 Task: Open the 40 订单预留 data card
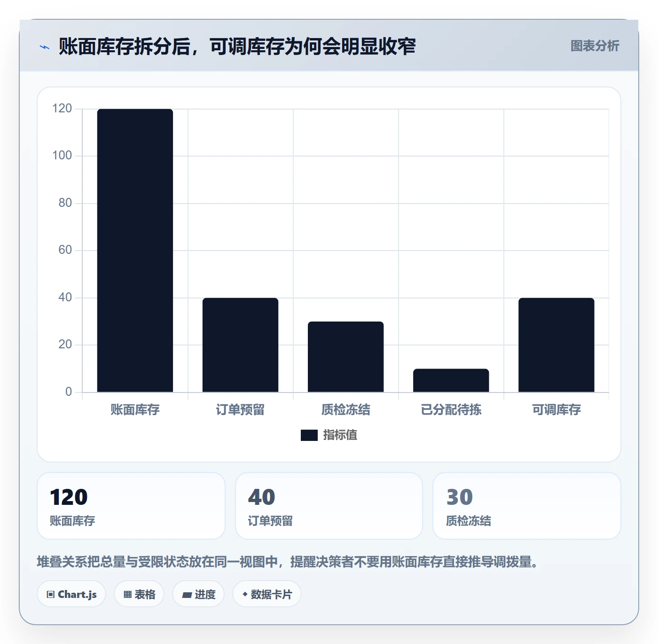[x=329, y=506]
